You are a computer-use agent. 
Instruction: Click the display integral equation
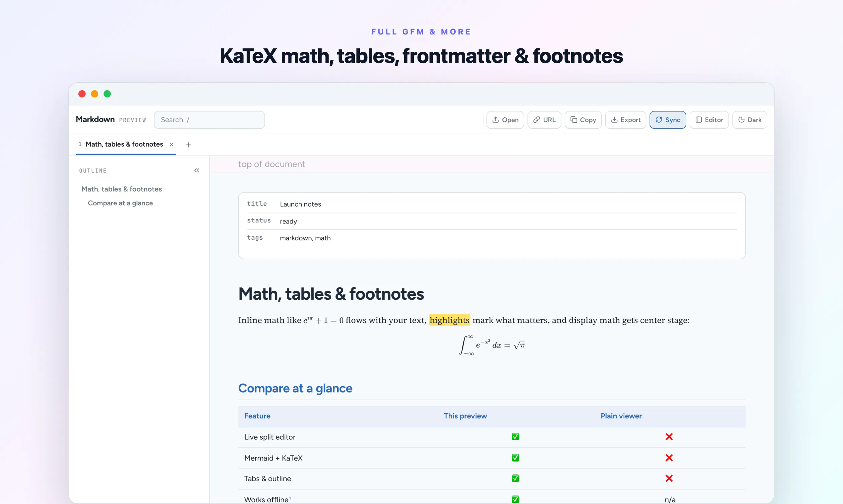pos(492,345)
